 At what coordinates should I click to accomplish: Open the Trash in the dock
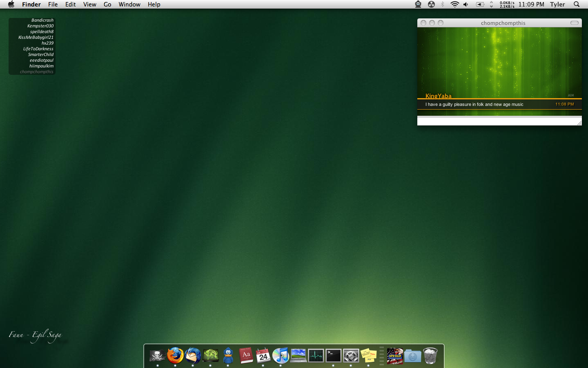[430, 356]
